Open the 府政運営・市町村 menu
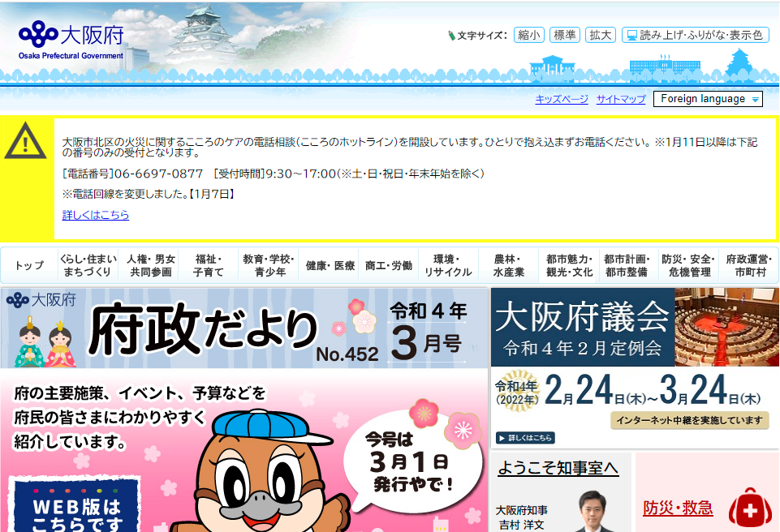 749,265
